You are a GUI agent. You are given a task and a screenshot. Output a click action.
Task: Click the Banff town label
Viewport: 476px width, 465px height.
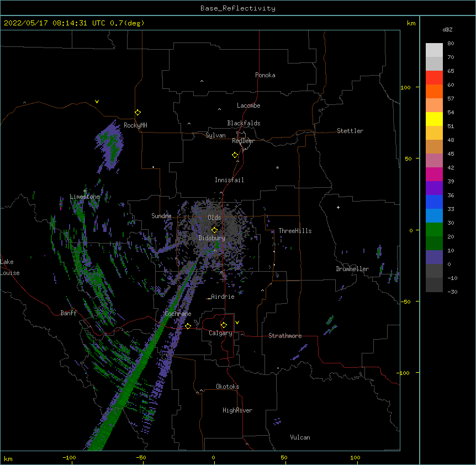(68, 313)
